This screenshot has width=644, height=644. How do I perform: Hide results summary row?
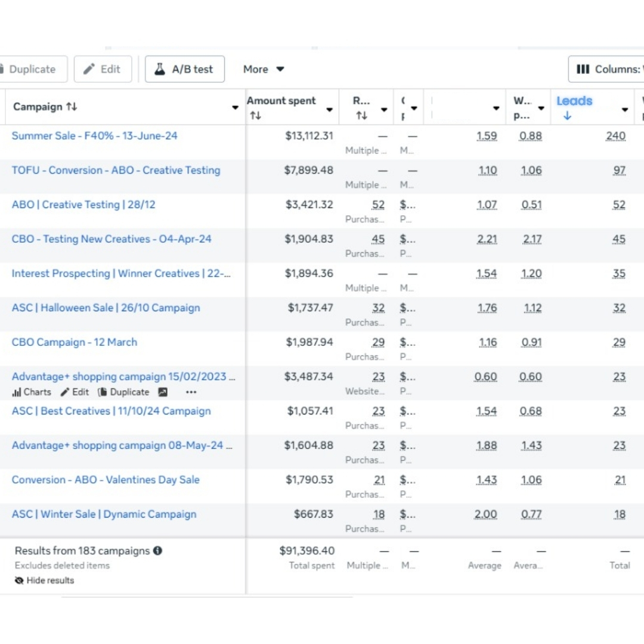point(45,580)
